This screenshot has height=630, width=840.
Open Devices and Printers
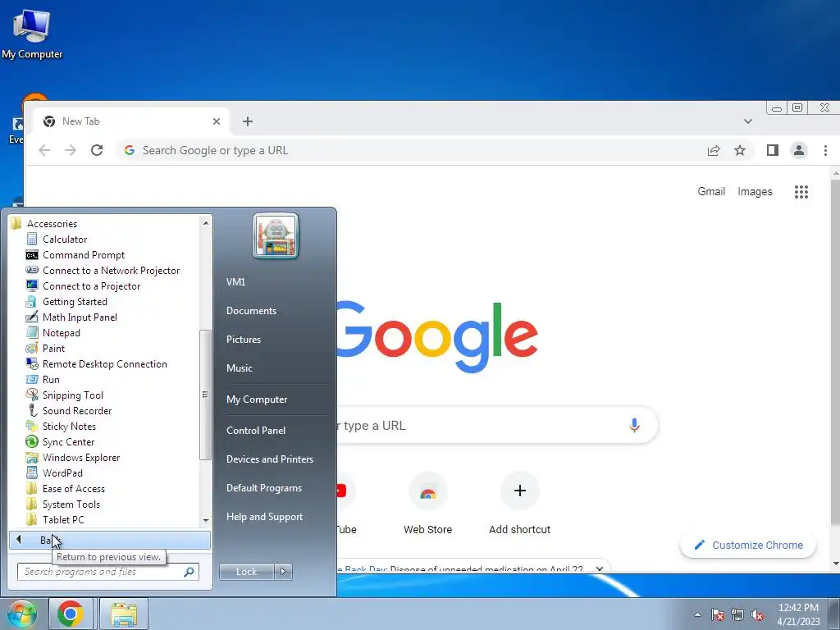click(269, 459)
